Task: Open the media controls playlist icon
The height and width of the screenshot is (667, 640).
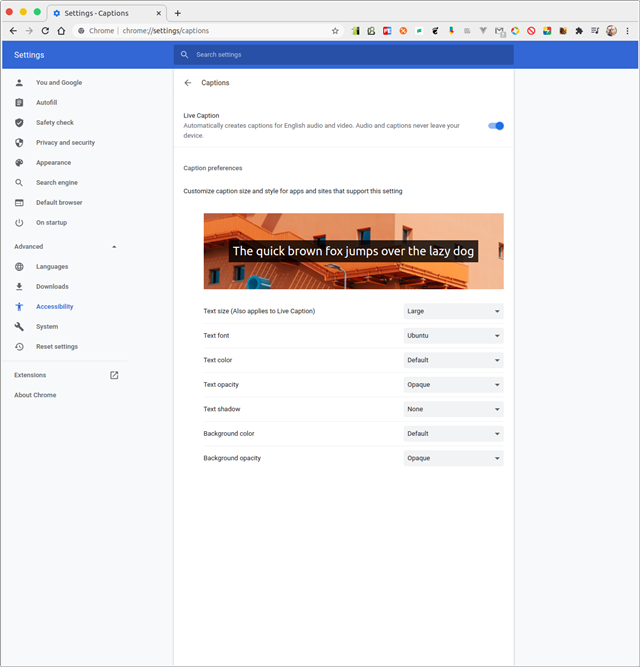Action: point(595,31)
